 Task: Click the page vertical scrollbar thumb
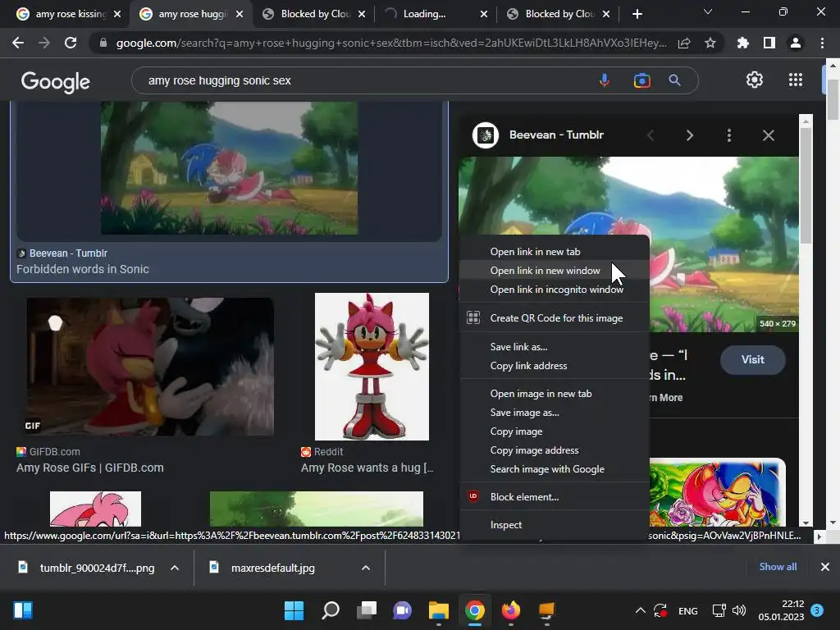tap(833, 99)
